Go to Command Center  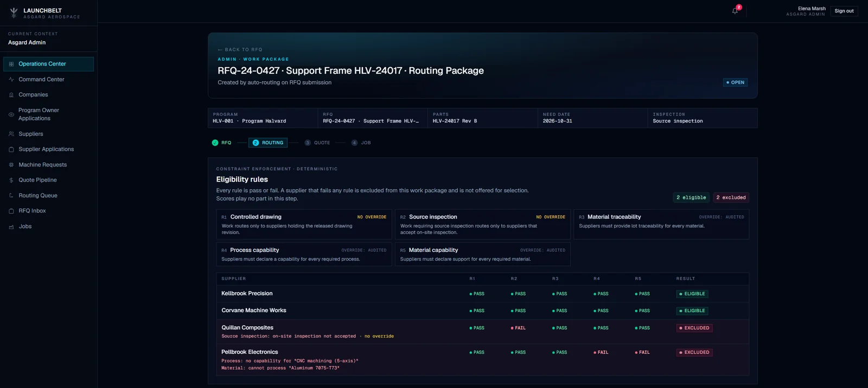pyautogui.click(x=49, y=80)
